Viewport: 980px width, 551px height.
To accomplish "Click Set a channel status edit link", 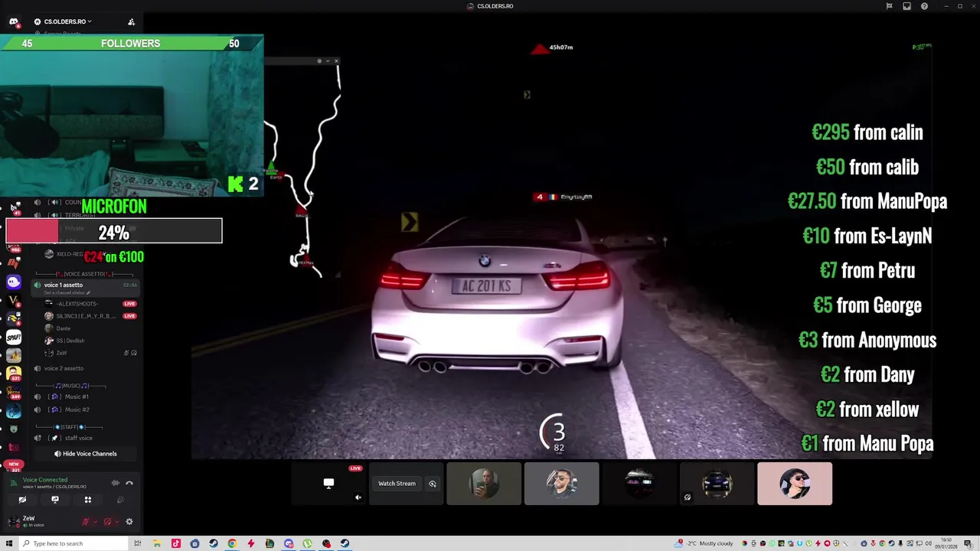I will pos(67,293).
